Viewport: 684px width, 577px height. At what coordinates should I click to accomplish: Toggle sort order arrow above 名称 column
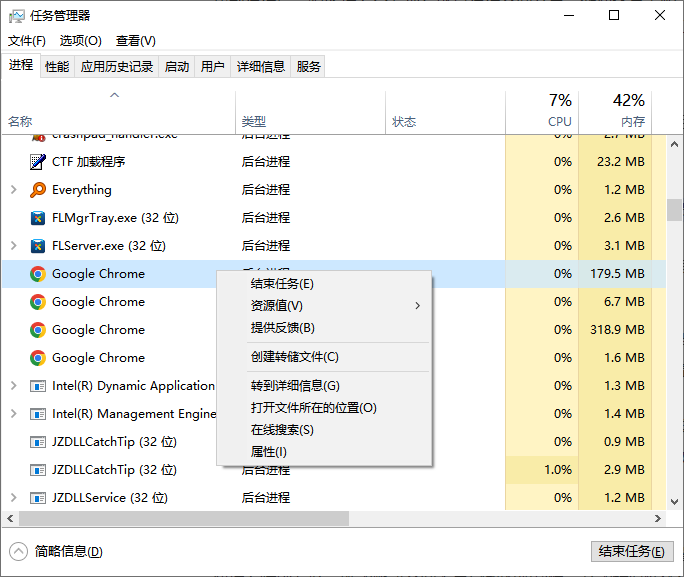(x=115, y=95)
